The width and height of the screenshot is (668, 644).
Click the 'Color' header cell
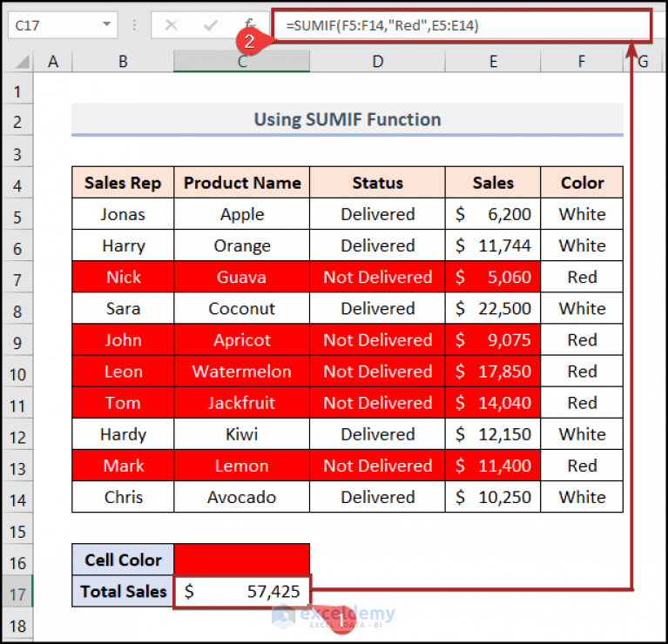tap(582, 183)
